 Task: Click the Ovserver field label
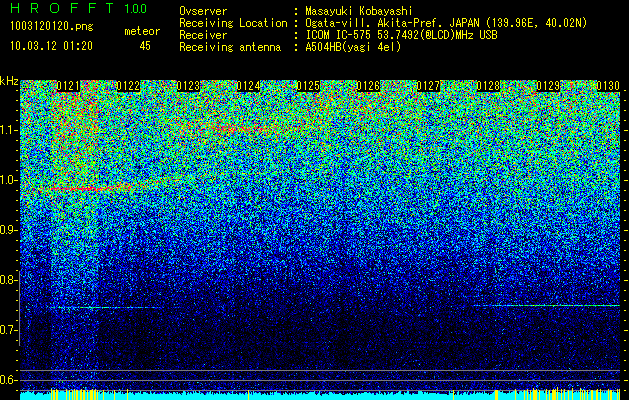point(203,11)
